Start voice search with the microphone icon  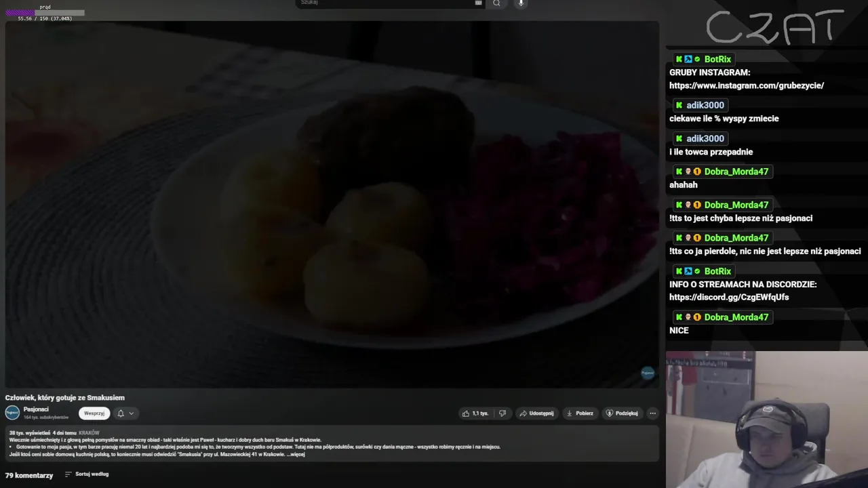(x=521, y=3)
